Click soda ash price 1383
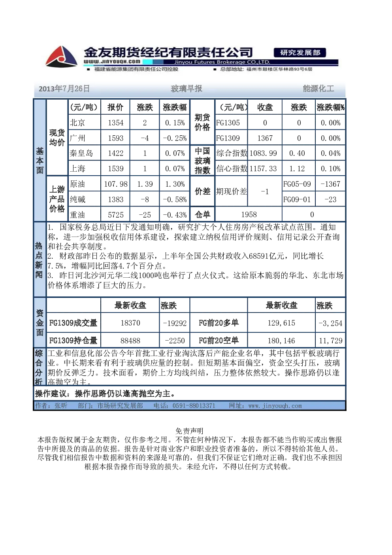 pos(116,199)
